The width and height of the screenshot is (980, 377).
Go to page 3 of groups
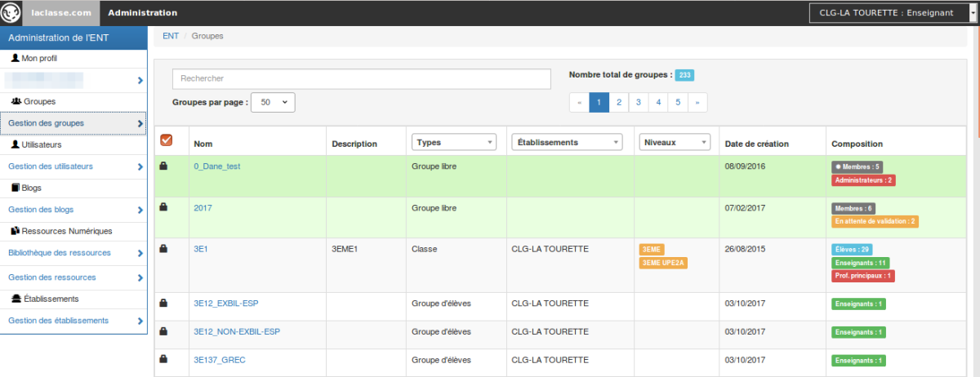click(x=639, y=103)
